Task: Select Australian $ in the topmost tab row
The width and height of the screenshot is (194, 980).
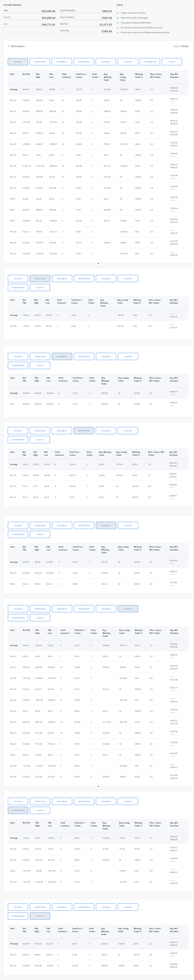Action: pos(62,62)
